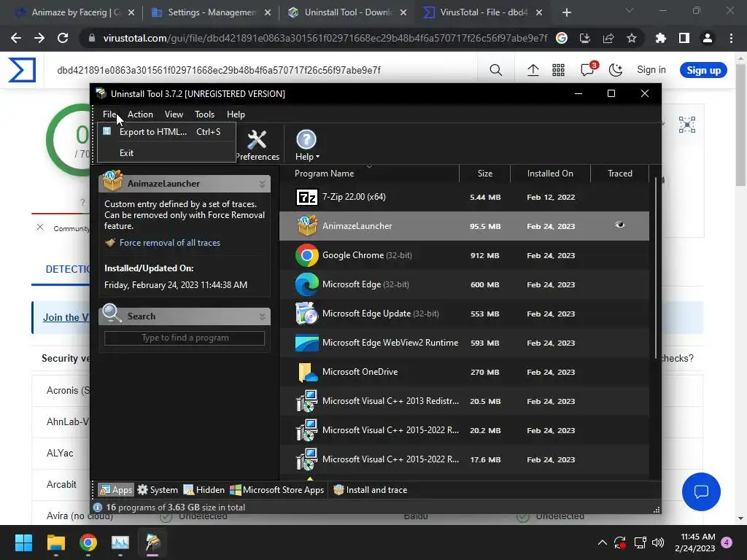Go back in Chrome
747x560 pixels.
[x=16, y=38]
